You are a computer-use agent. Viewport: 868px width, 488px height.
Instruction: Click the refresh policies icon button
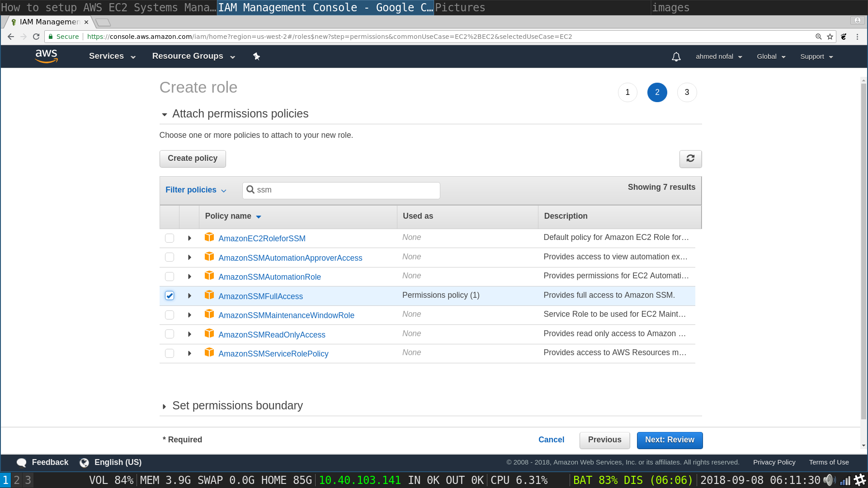coord(690,159)
